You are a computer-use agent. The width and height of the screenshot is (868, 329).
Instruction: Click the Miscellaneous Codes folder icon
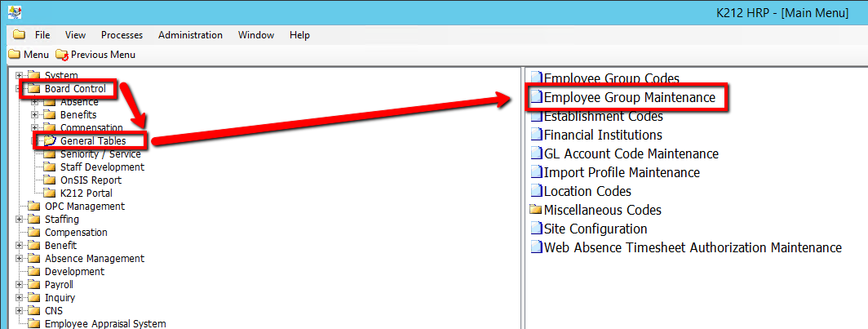click(x=536, y=211)
